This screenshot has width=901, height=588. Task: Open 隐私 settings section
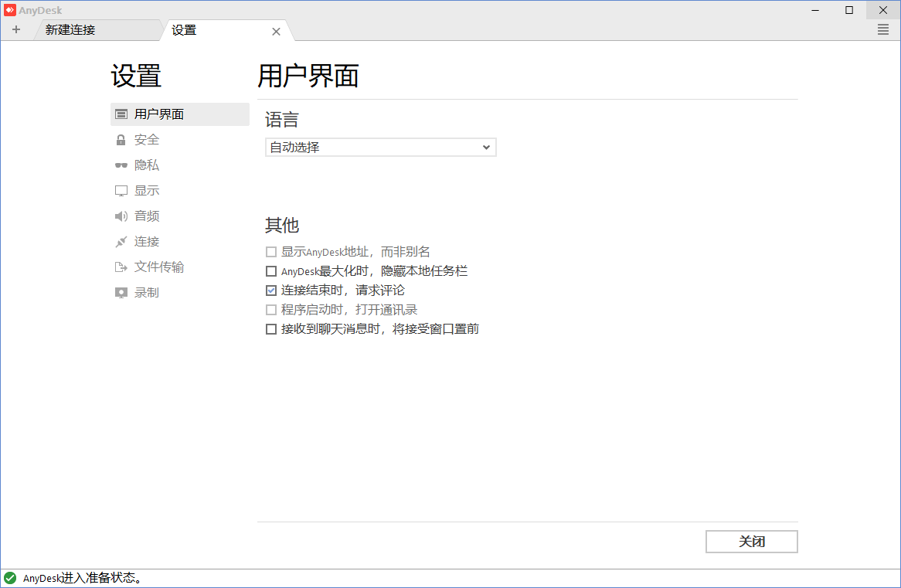click(179, 165)
